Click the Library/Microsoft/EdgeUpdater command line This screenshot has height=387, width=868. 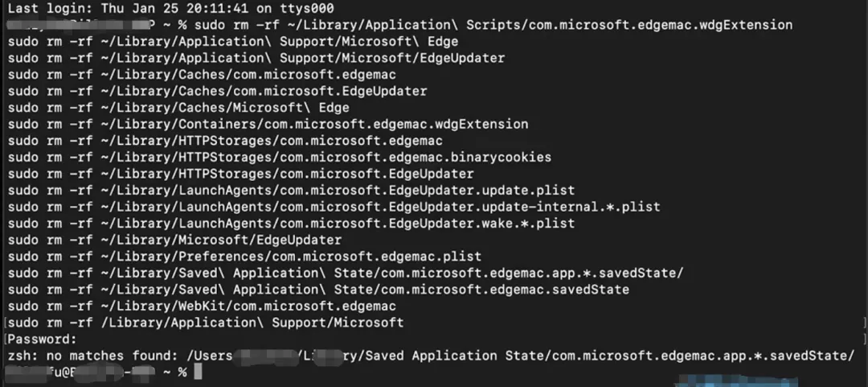pyautogui.click(x=175, y=240)
